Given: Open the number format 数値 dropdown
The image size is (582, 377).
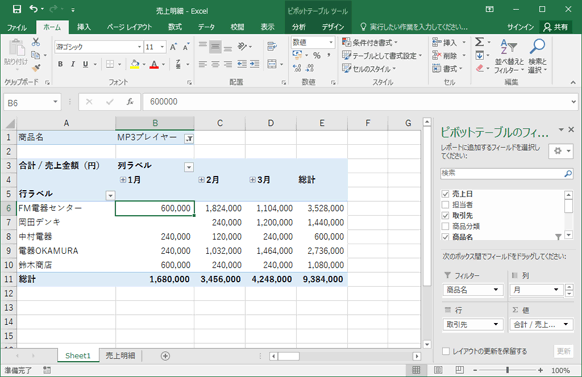Looking at the screenshot, I should tap(331, 43).
